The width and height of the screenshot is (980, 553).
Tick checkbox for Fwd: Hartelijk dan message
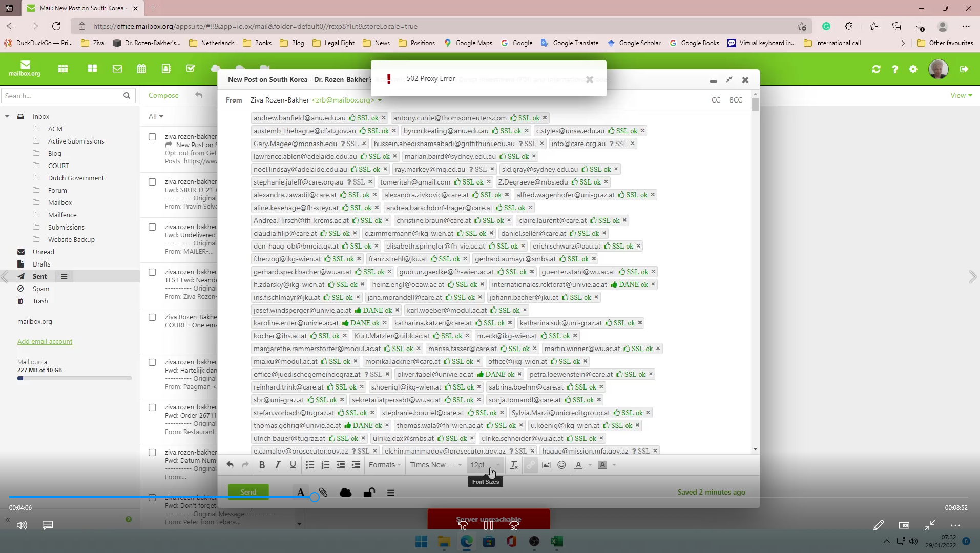pos(152,362)
